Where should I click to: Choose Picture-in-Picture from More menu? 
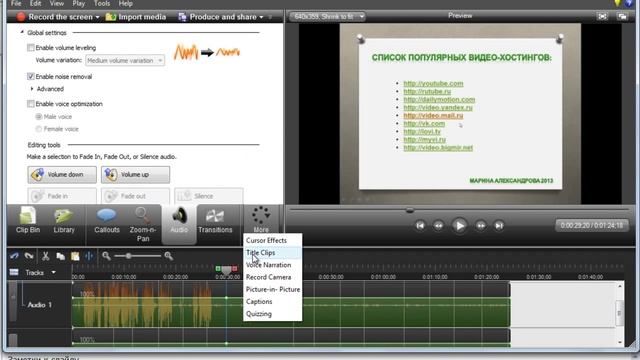point(273,289)
